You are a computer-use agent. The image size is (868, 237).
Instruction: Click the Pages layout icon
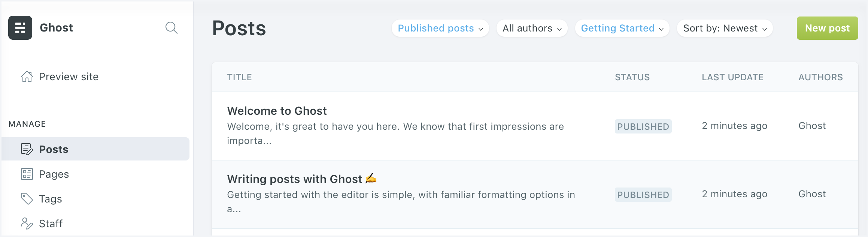click(27, 174)
